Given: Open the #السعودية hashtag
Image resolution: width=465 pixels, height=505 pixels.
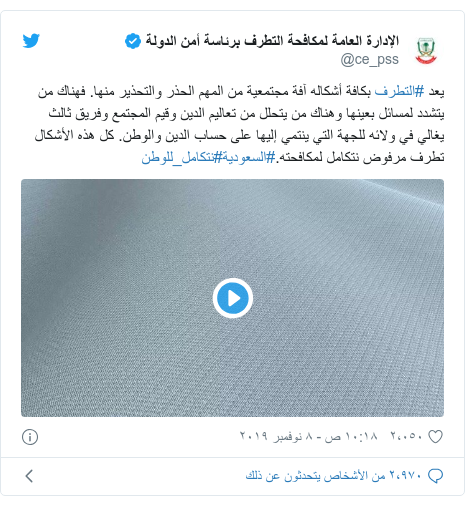Looking at the screenshot, I should coord(249,157).
